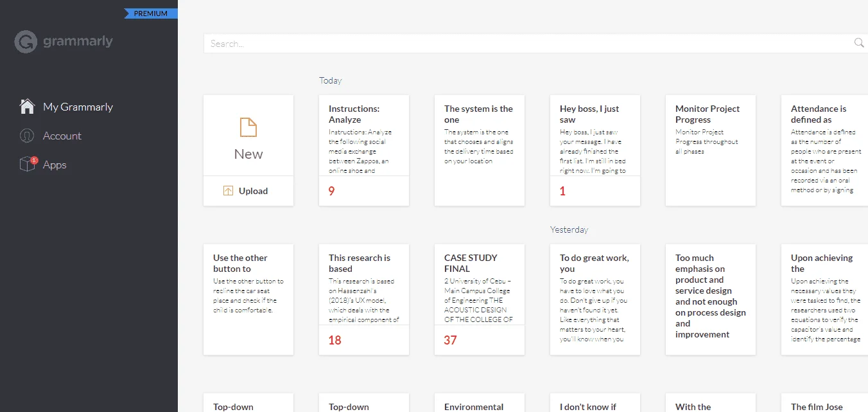Click the Upload arrow icon
The width and height of the screenshot is (868, 412).
(x=228, y=191)
